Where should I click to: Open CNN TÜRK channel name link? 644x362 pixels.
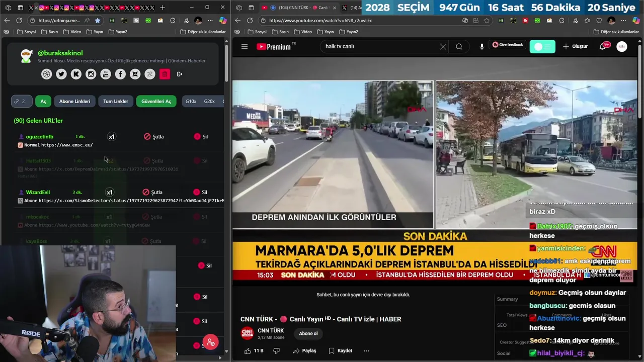[271, 330]
